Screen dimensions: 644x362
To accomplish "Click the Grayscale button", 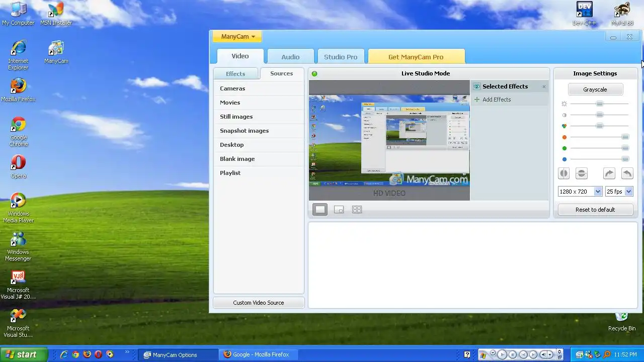I will point(595,89).
